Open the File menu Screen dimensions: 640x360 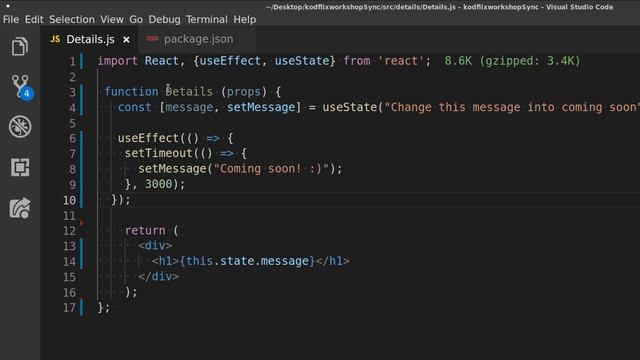click(x=11, y=20)
